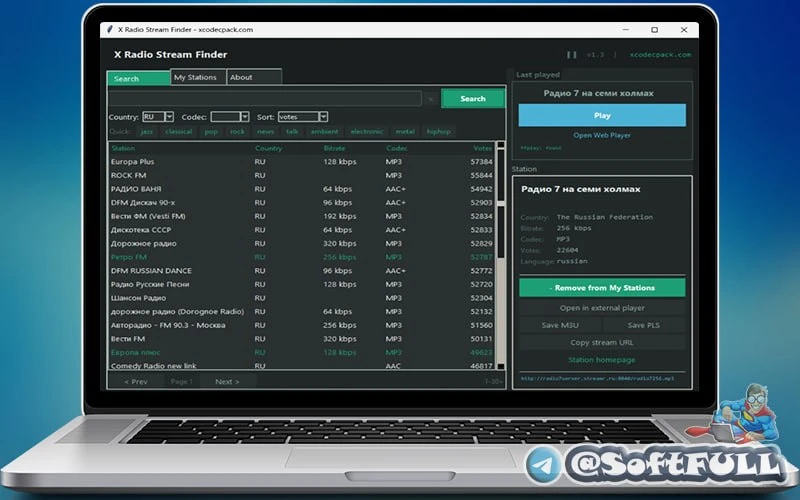Select Радио Русские Песни station row
Viewport: 800px width, 500px height.
coord(302,284)
